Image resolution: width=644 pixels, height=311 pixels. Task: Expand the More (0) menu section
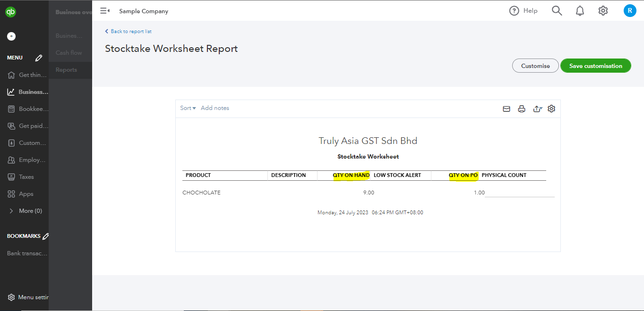point(26,211)
